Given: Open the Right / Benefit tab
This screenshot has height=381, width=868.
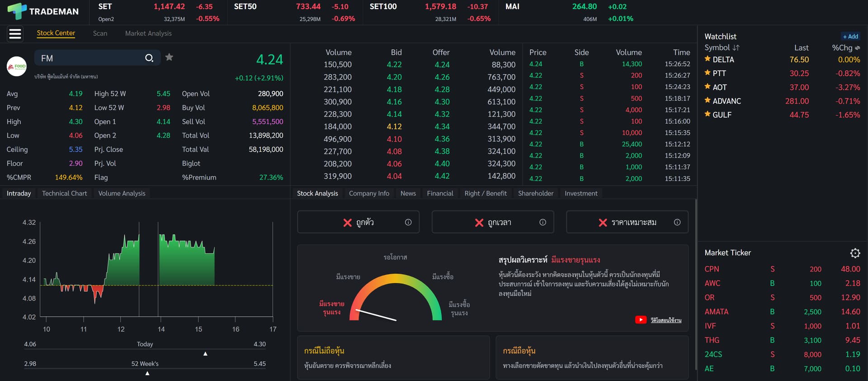Looking at the screenshot, I should [x=486, y=193].
